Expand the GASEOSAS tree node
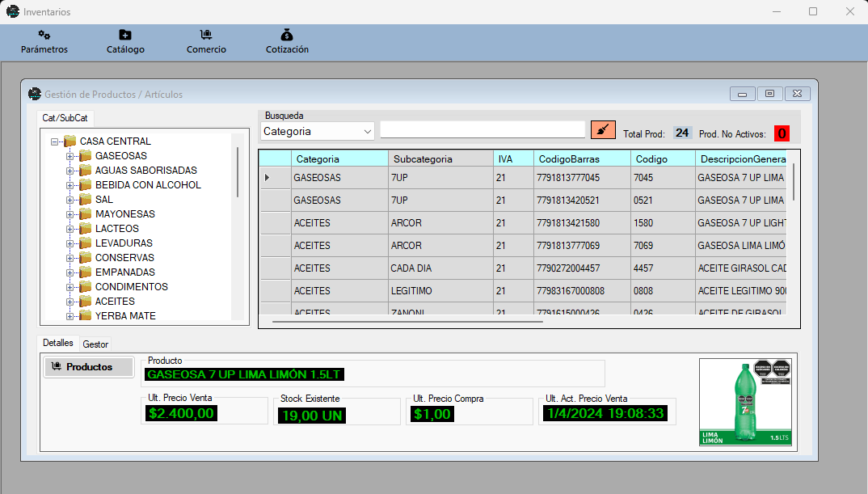This screenshot has height=494, width=868. [70, 156]
